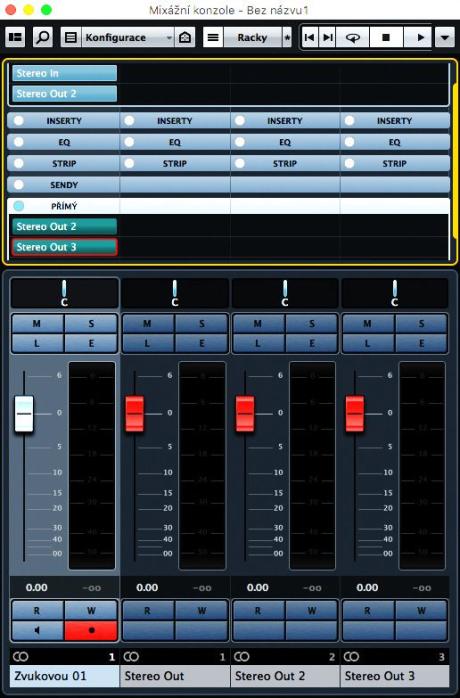Jump to the next marker icon
Image resolution: width=460 pixels, height=698 pixels.
tap(327, 37)
